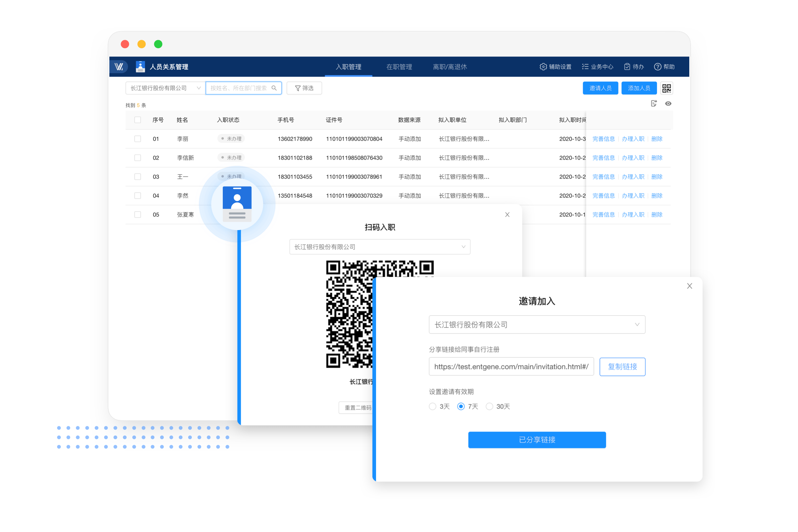
Task: Expand company dropdown in 扫码入职 dialog
Action: (x=380, y=247)
